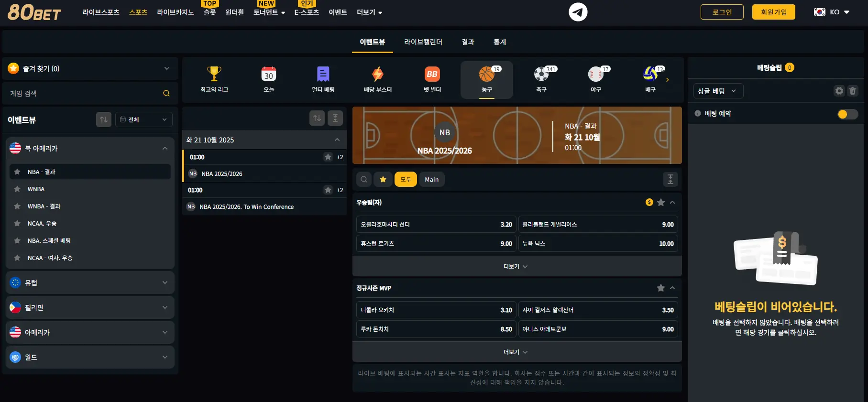Screen dimensions: 868x402
Task: Open the 전체 time filter dropdown
Action: (143, 120)
